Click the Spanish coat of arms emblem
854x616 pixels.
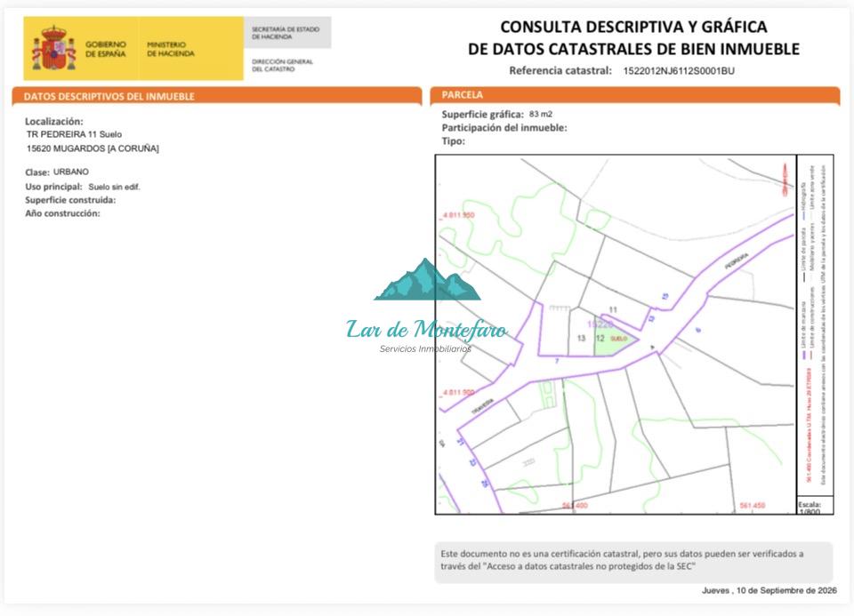[x=53, y=48]
